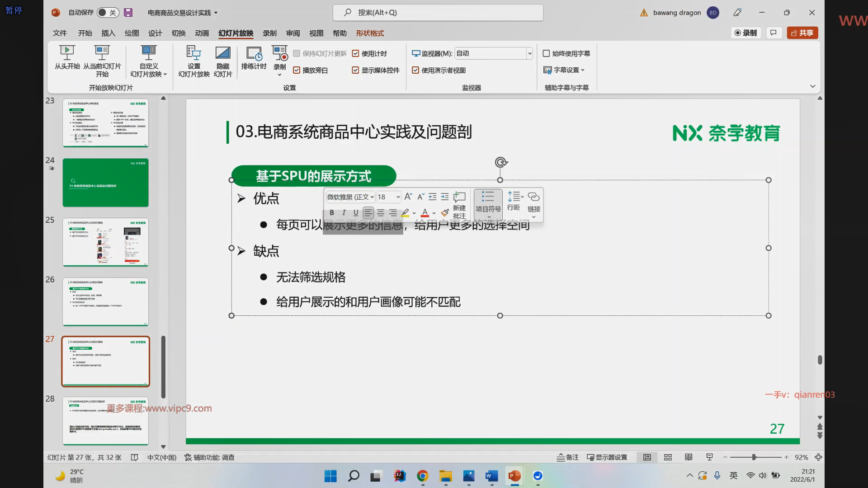Expand font size dropdown in mini toolbar

click(398, 197)
